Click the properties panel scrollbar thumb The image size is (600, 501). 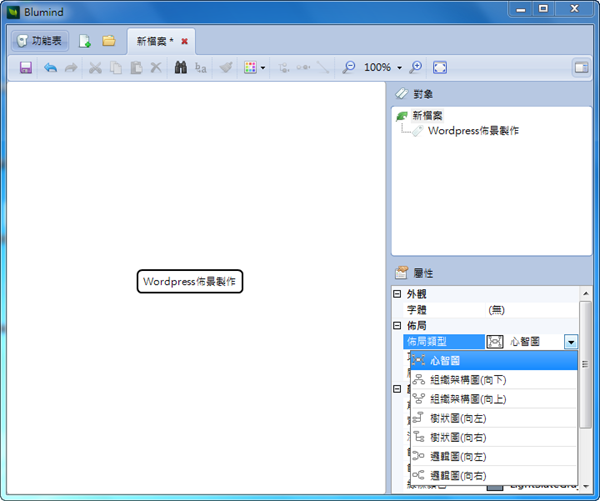click(x=585, y=365)
